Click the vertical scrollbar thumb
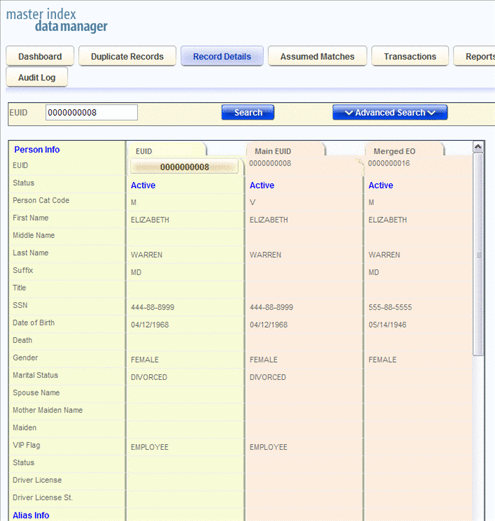Viewport: 495px width, 521px height. click(478, 254)
